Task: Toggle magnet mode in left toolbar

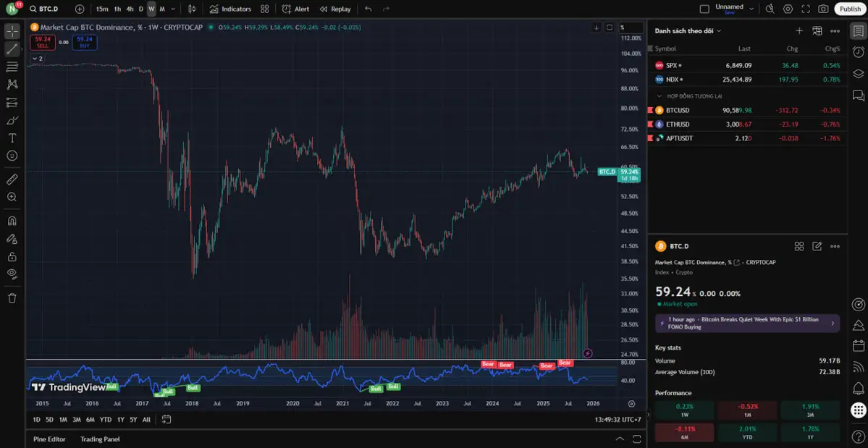Action: (x=12, y=221)
